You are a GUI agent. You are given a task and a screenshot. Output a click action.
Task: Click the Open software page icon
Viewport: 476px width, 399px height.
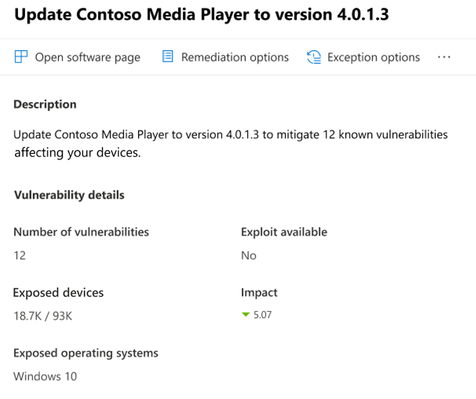21,57
